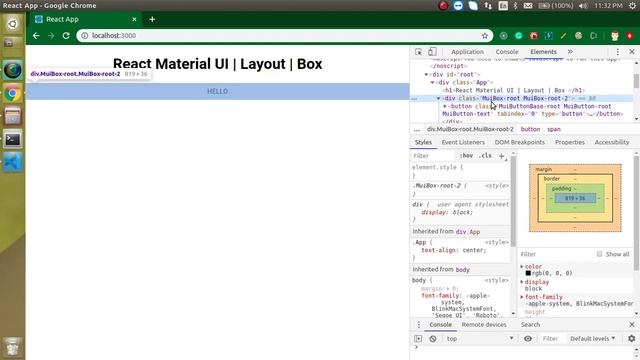This screenshot has width=640, height=360.
Task: Expand the MuiButtonBase-root button node
Action: [x=445, y=107]
